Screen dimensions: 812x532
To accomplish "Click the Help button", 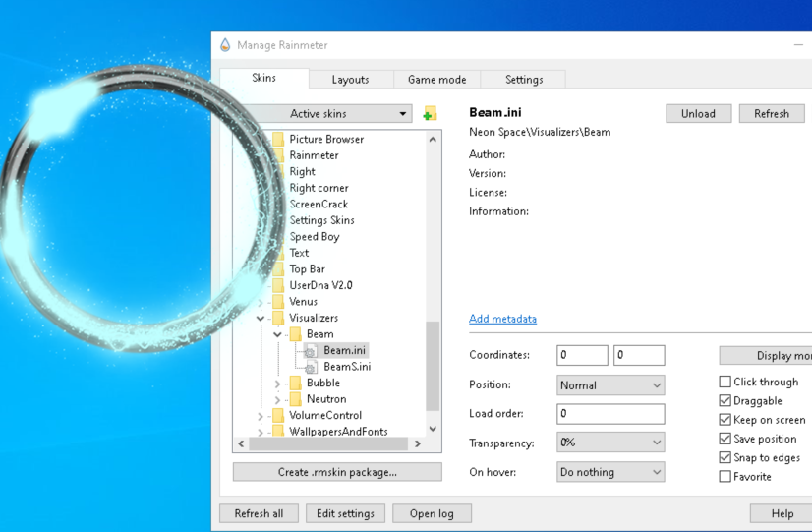I will 781,513.
